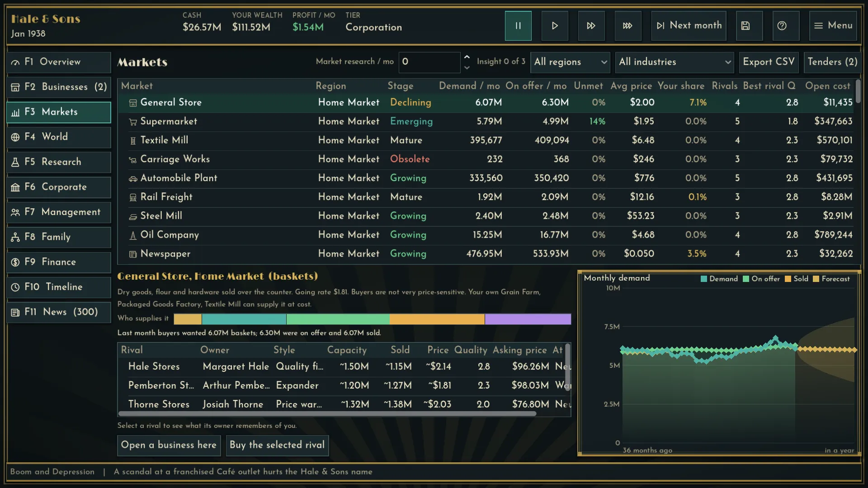Expand the All regions dropdown
868x488 pixels.
click(570, 62)
